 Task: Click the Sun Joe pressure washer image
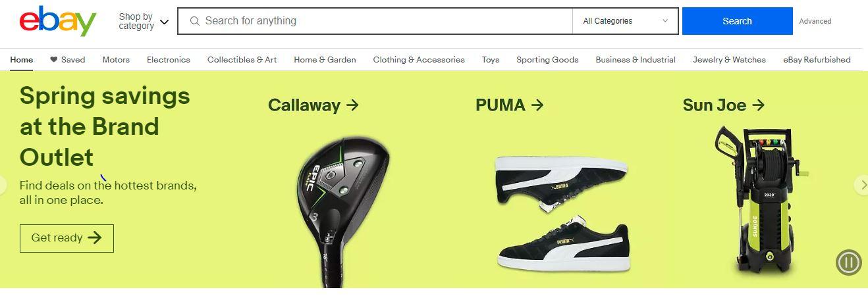(759, 201)
